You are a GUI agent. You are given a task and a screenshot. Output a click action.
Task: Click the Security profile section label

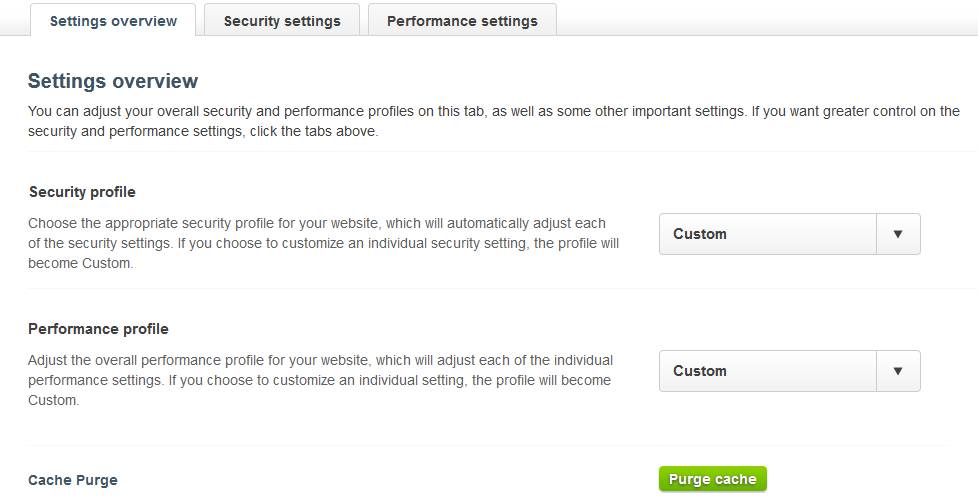point(82,192)
